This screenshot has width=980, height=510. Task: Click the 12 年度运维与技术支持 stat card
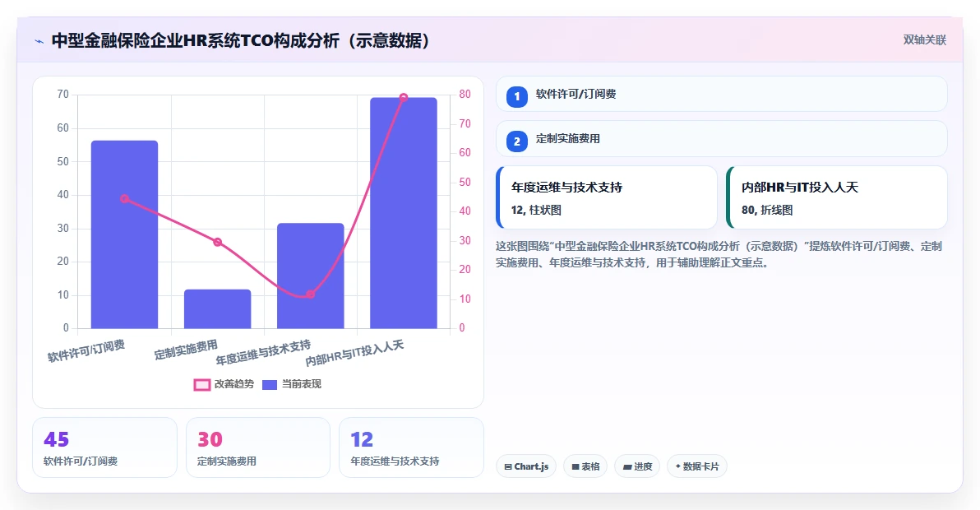[x=411, y=447]
